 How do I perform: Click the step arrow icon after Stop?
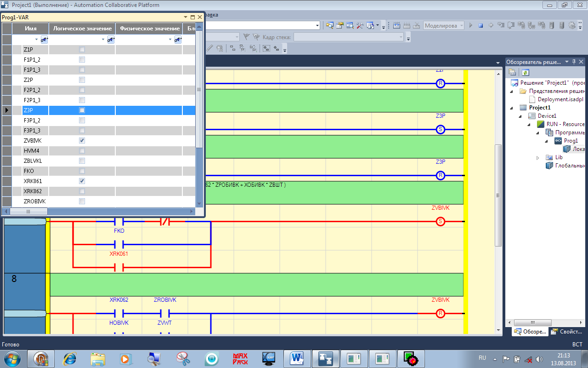(x=491, y=25)
